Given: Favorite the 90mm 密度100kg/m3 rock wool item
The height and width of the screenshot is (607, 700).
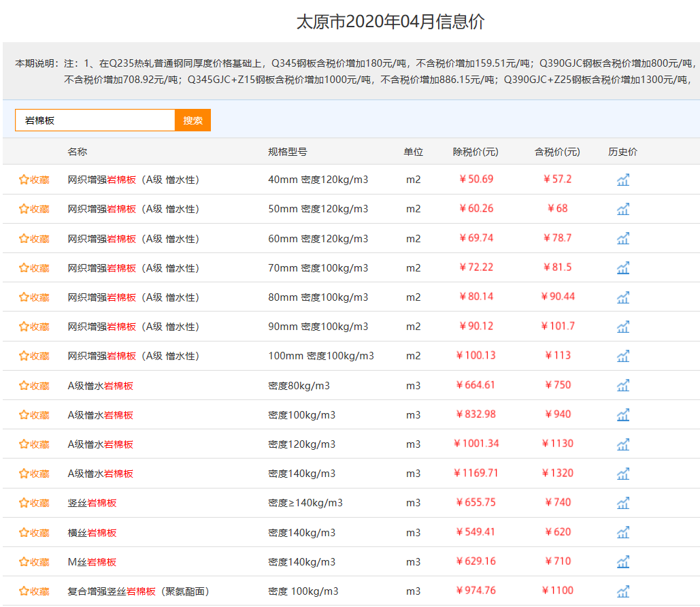Looking at the screenshot, I should [x=34, y=327].
